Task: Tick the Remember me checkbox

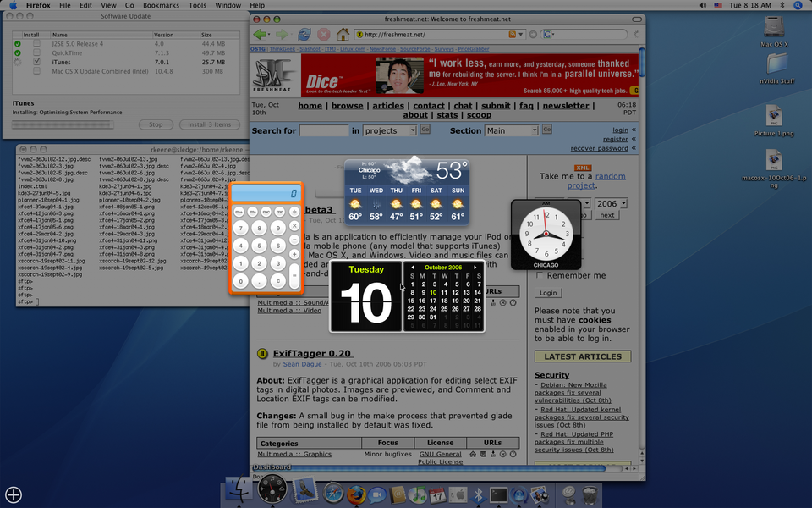Action: (x=540, y=275)
